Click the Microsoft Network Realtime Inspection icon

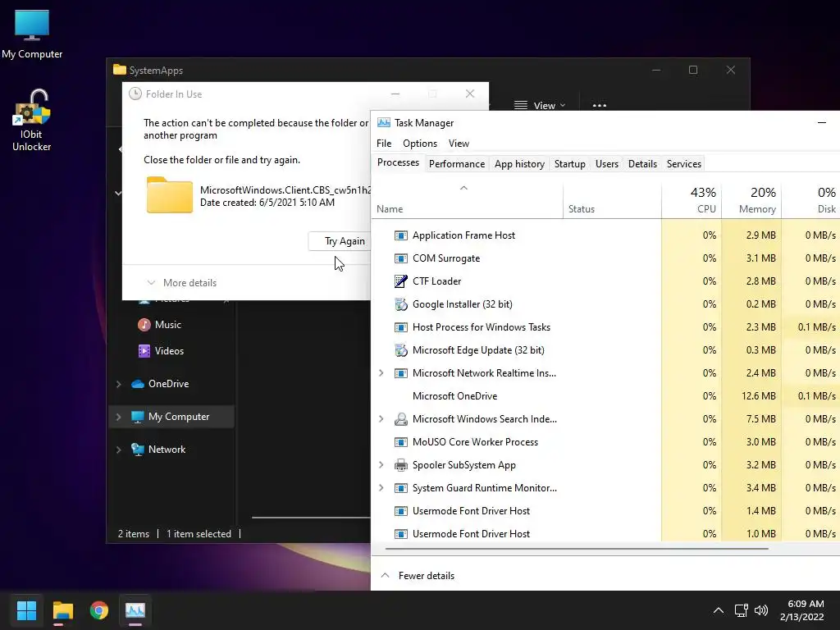(x=400, y=373)
